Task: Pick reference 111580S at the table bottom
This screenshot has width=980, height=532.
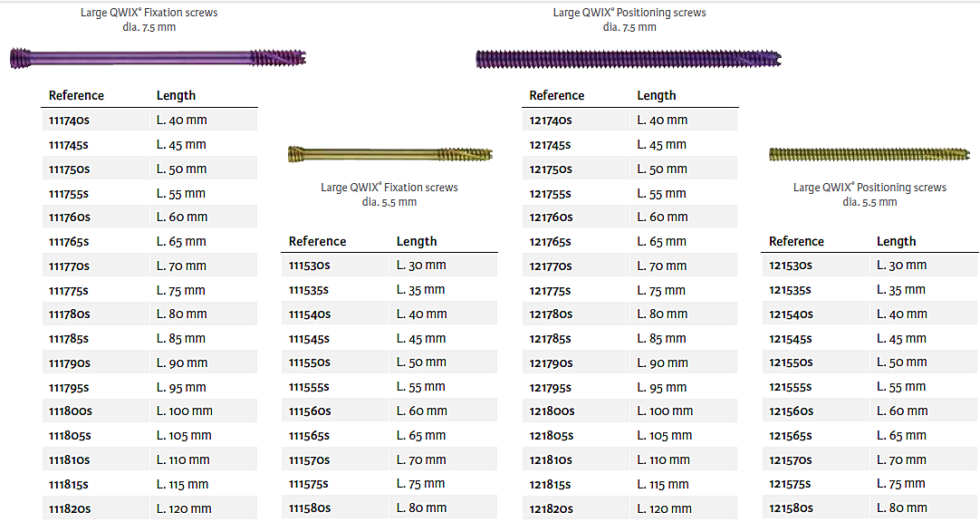Action: point(310,508)
